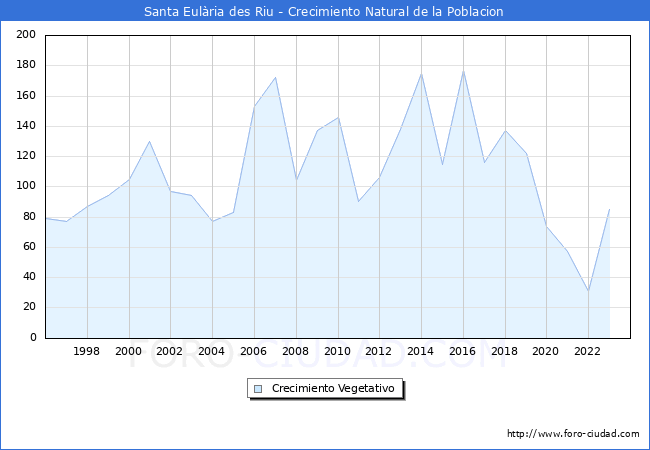Select the 2000 x-axis label

(x=129, y=351)
